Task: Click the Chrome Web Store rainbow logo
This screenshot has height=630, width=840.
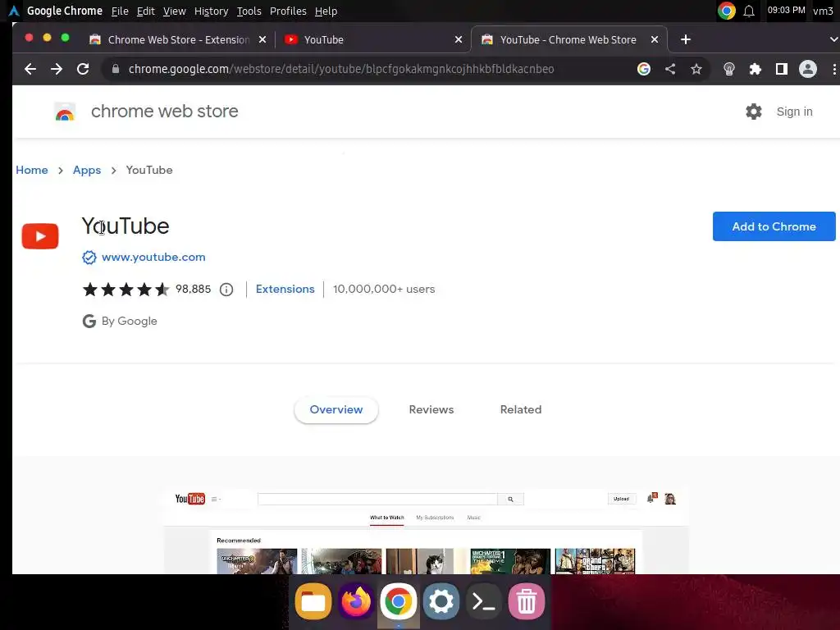Action: pos(65,112)
